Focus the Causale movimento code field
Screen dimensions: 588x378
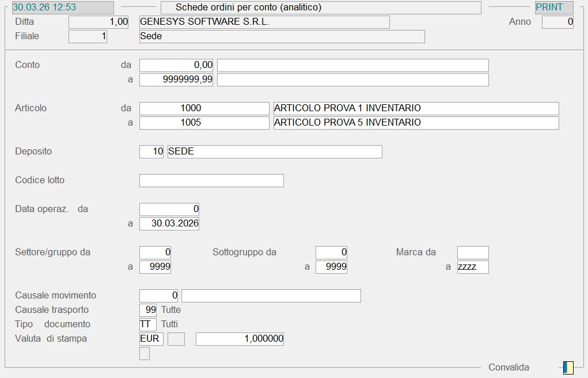point(159,296)
